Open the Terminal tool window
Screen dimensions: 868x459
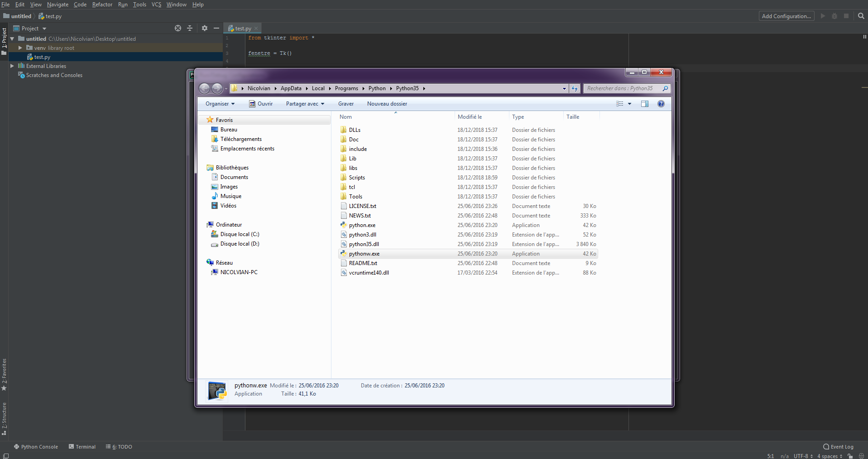(x=82, y=446)
